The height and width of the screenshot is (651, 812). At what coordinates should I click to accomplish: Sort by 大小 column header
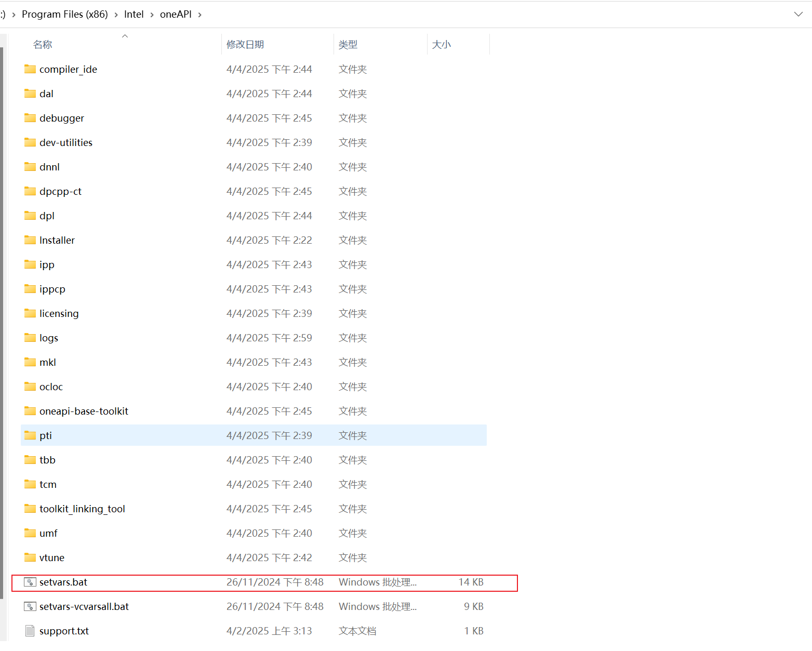442,45
